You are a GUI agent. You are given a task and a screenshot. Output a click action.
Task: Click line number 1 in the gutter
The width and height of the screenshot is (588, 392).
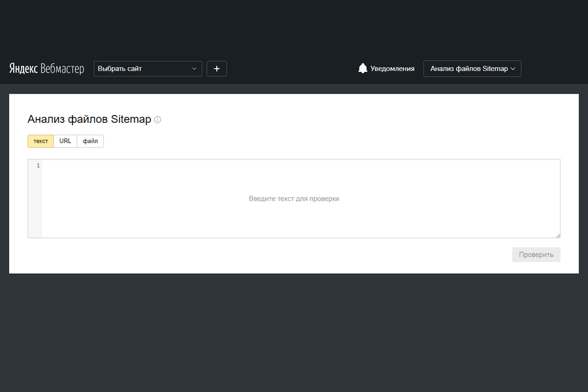tap(38, 166)
